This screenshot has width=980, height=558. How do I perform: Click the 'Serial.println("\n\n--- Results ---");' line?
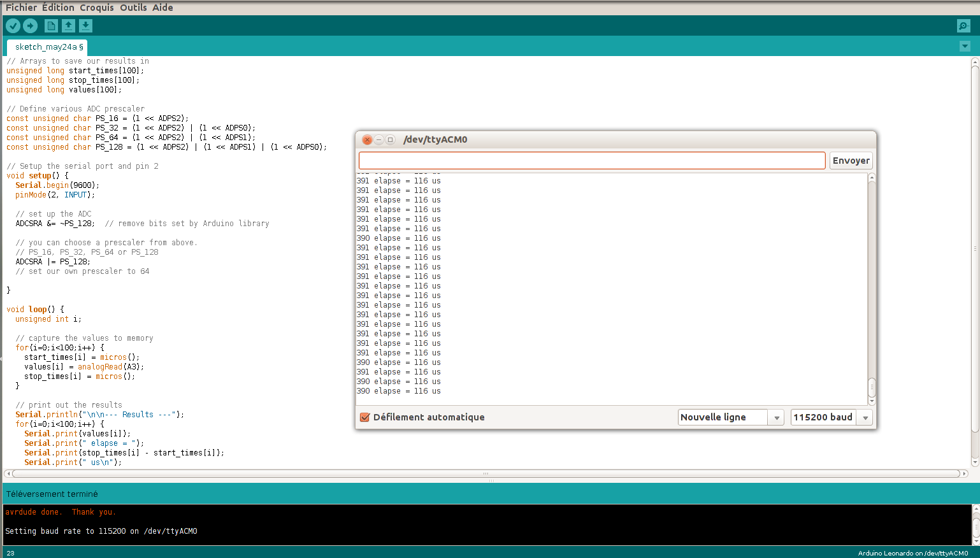pyautogui.click(x=100, y=415)
